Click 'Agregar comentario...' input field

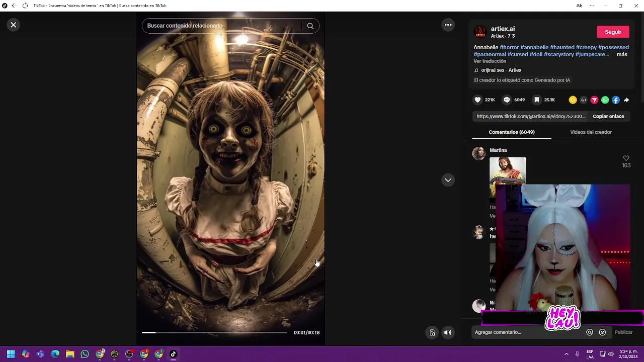coord(528,332)
